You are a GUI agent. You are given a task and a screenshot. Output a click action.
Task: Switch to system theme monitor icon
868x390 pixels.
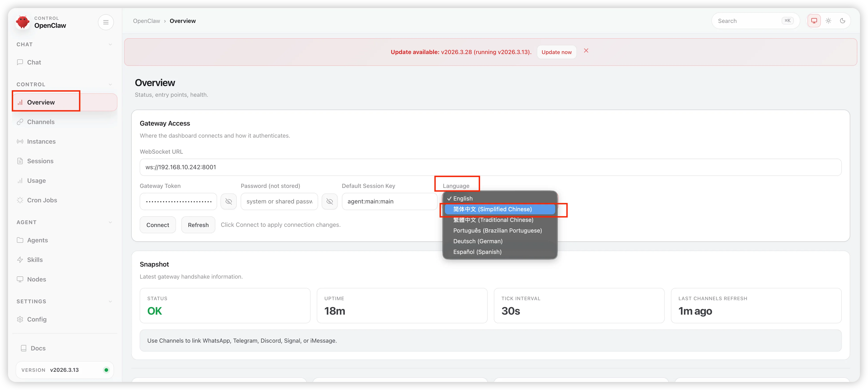click(x=814, y=21)
